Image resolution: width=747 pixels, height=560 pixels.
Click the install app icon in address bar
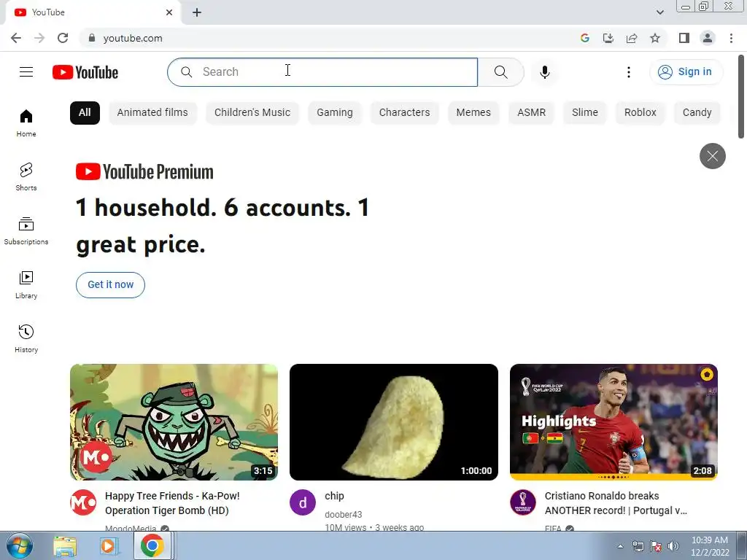pos(608,38)
